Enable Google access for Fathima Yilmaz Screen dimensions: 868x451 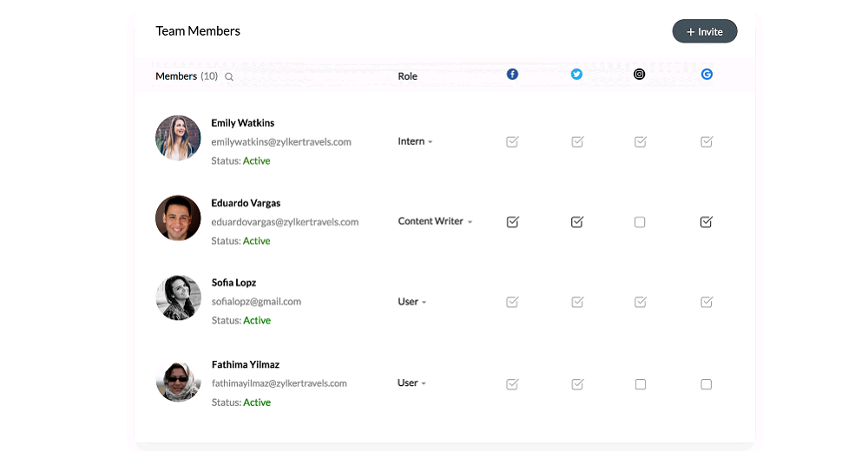pos(706,384)
